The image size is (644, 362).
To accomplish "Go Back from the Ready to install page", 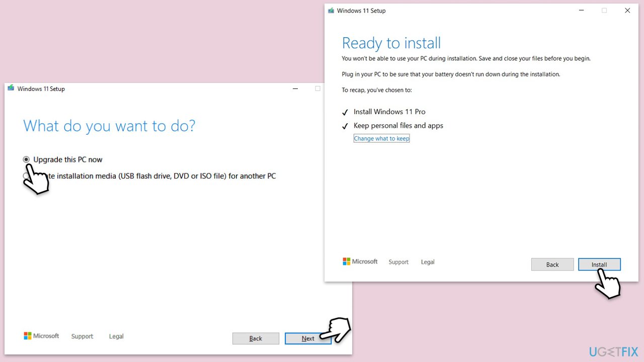I will tap(552, 264).
